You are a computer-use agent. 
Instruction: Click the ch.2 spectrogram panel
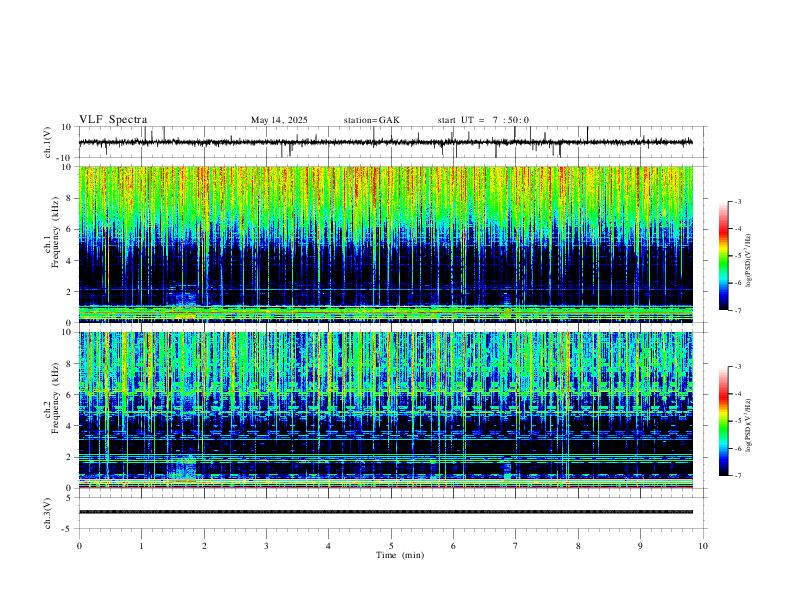tap(386, 410)
